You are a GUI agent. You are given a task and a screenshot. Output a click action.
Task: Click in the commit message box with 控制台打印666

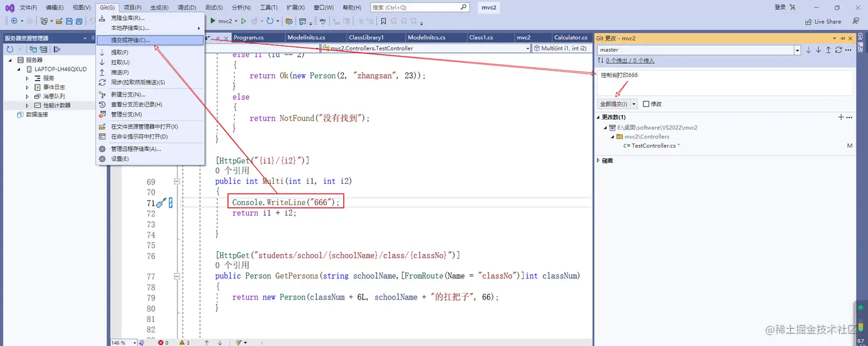click(725, 83)
